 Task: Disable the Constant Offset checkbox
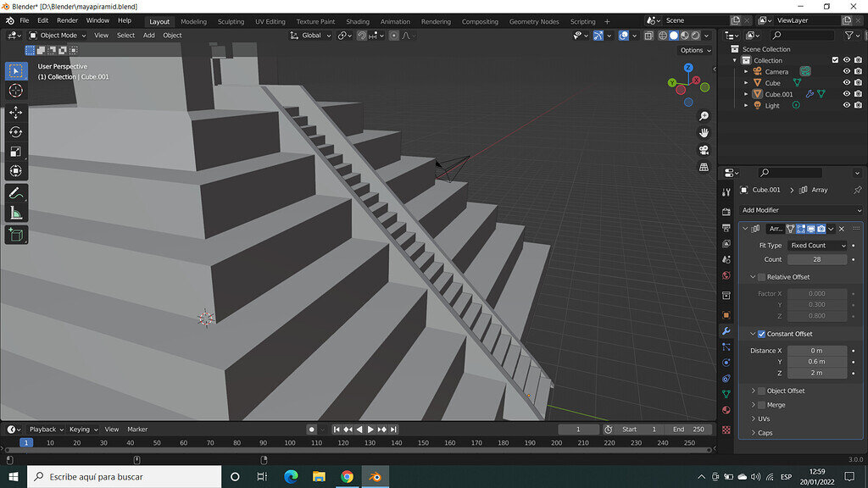point(760,333)
